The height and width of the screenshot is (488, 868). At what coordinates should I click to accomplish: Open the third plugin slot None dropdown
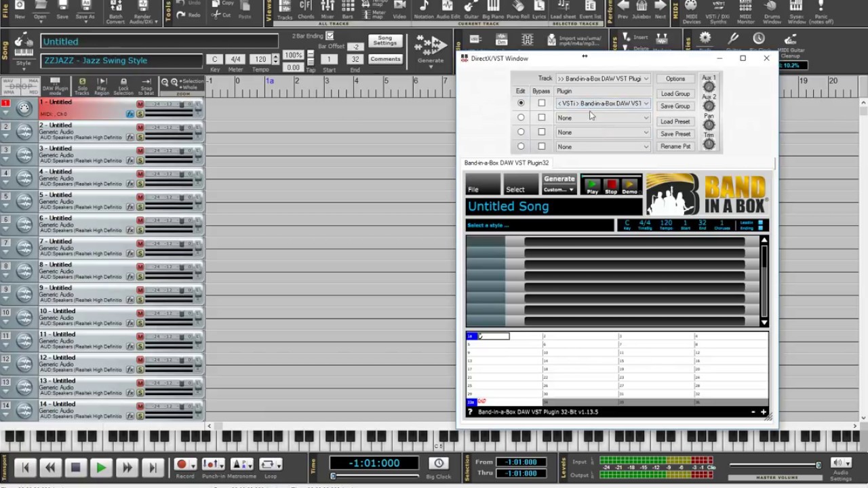pyautogui.click(x=603, y=132)
